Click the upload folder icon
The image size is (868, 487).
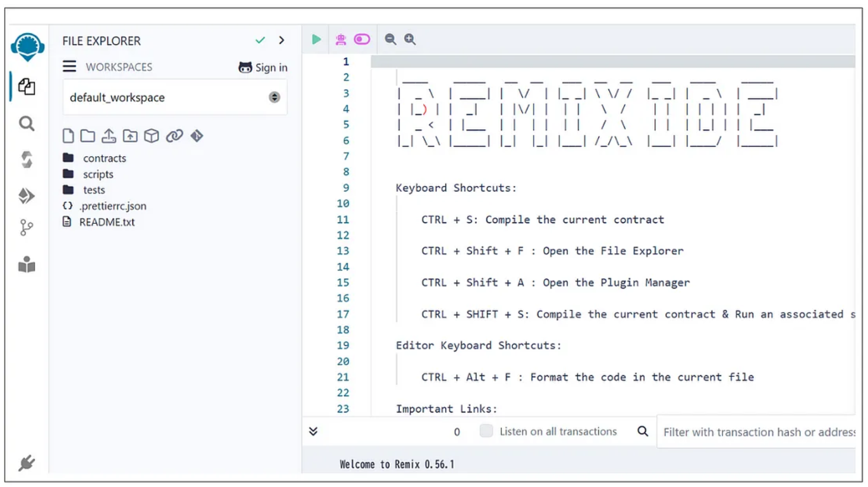(130, 136)
